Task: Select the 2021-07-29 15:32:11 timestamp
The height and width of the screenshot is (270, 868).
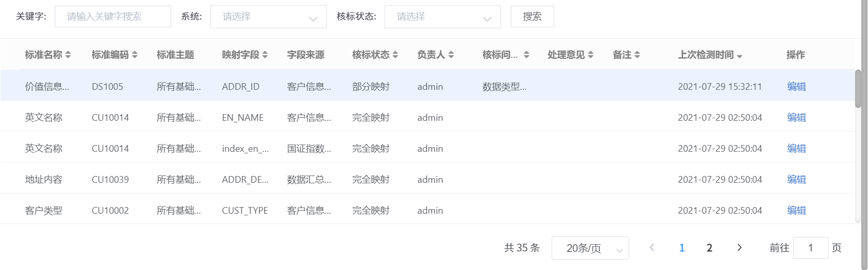Action: pyautogui.click(x=720, y=87)
